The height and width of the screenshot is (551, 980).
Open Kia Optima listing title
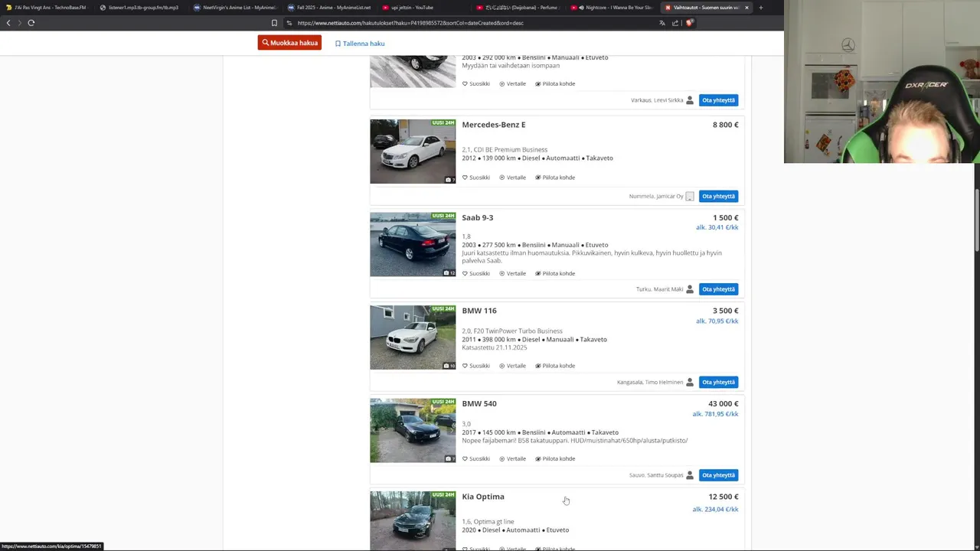pos(483,497)
